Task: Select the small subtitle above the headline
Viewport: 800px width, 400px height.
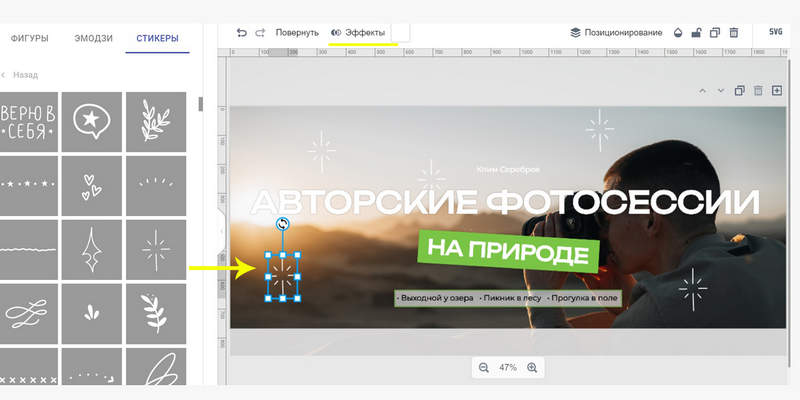Action: tap(508, 169)
